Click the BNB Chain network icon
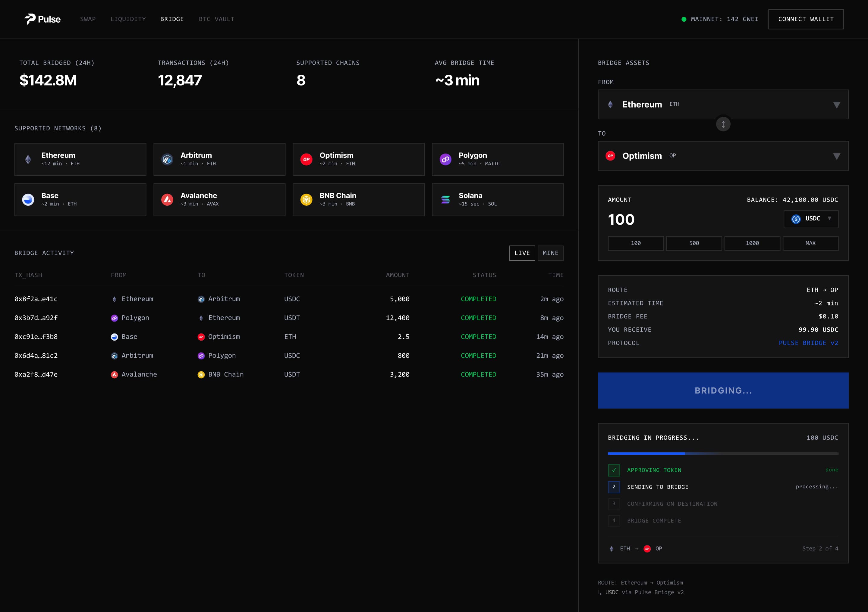Image resolution: width=868 pixels, height=612 pixels. click(306, 199)
